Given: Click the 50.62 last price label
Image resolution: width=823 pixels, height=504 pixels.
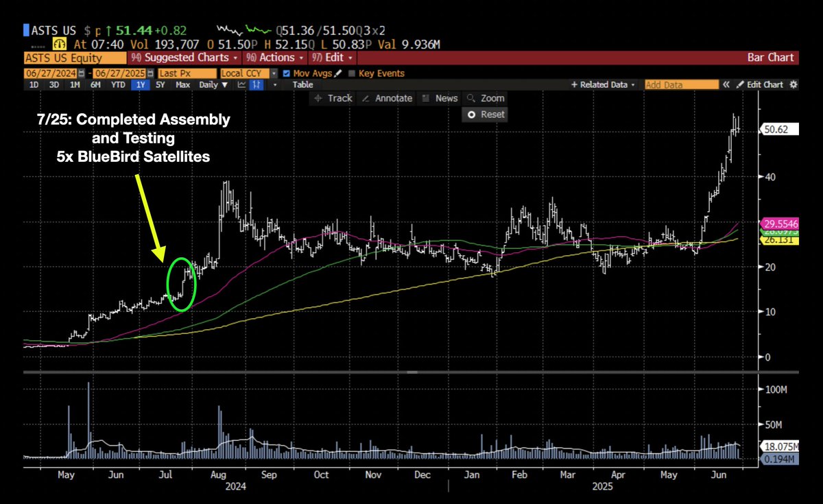Looking at the screenshot, I should pos(779,128).
